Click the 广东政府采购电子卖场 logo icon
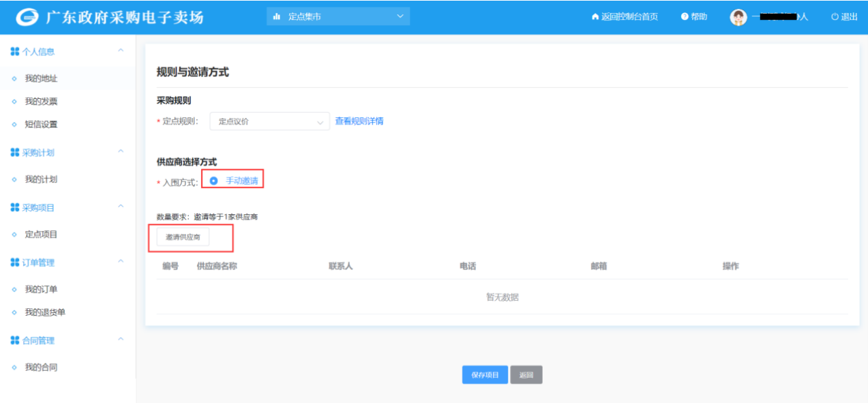The height and width of the screenshot is (403, 868). coord(29,17)
